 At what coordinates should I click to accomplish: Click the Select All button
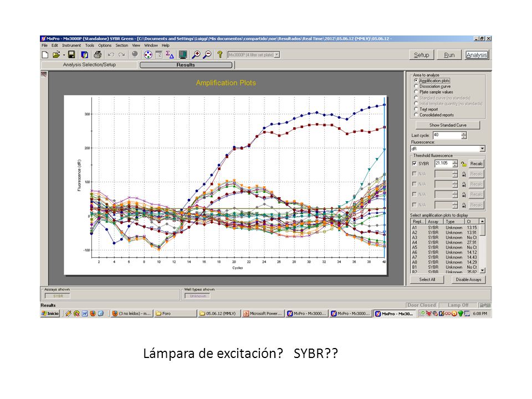click(x=427, y=279)
